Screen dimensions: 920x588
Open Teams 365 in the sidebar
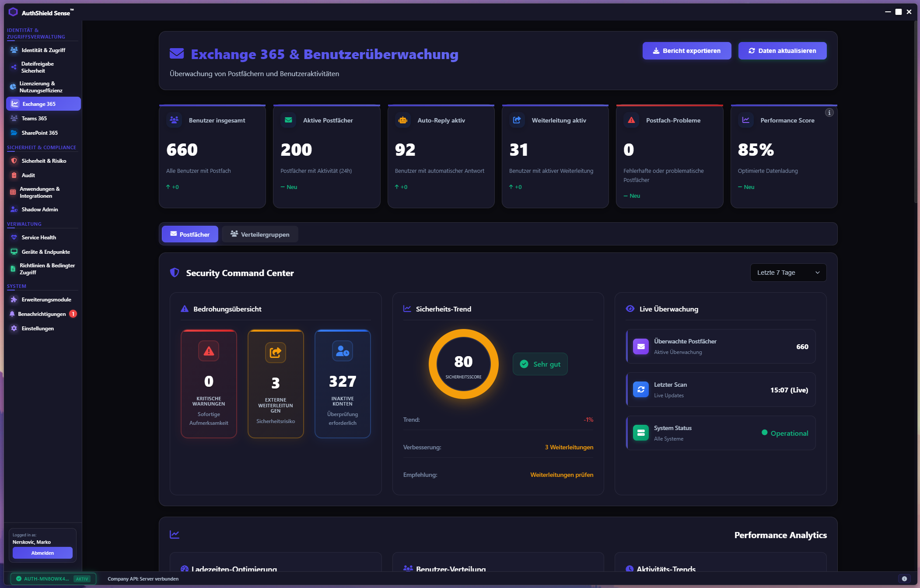coord(34,119)
